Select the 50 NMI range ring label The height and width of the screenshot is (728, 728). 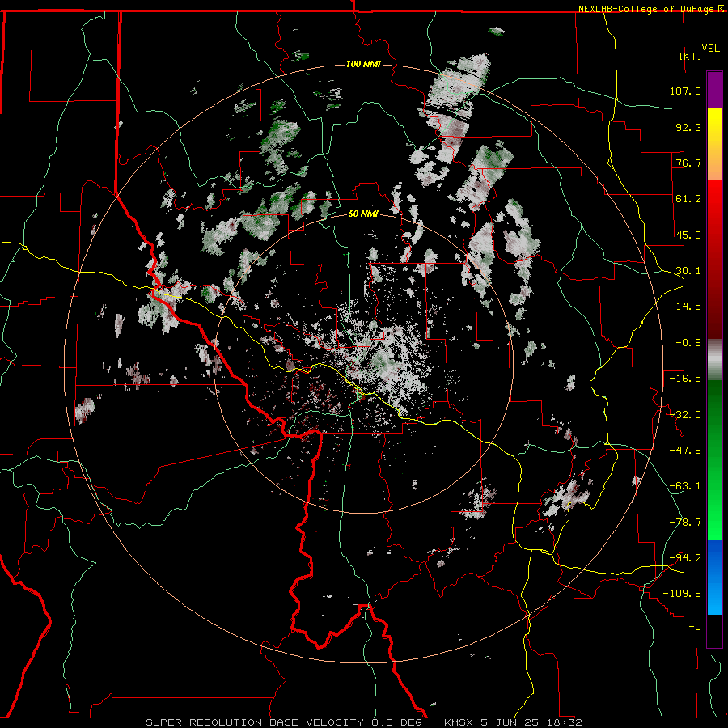coord(363,214)
